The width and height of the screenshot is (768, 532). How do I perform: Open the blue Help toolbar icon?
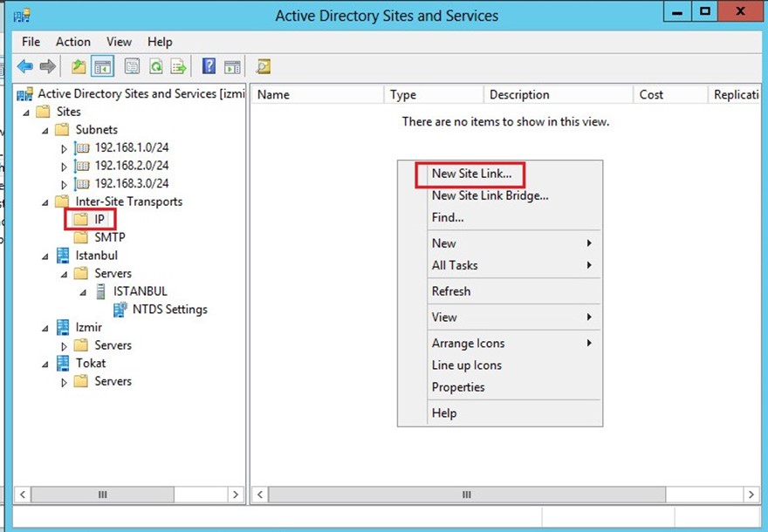point(209,66)
